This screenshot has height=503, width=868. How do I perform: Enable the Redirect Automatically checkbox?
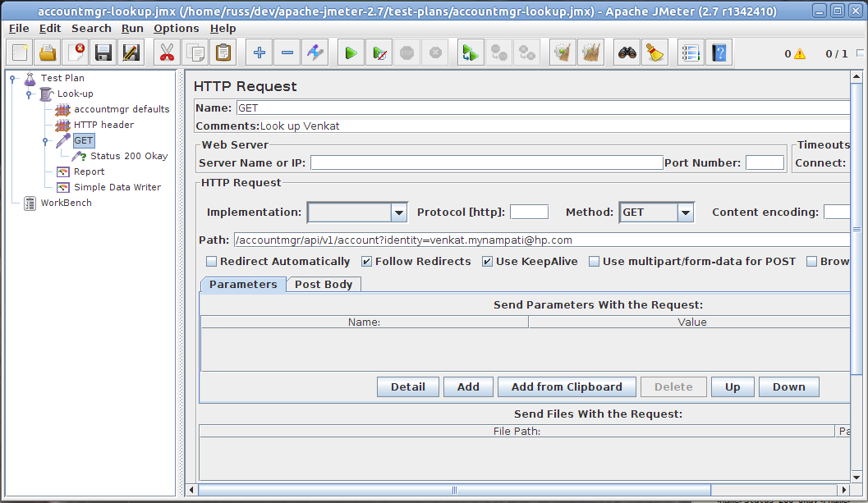[212, 261]
